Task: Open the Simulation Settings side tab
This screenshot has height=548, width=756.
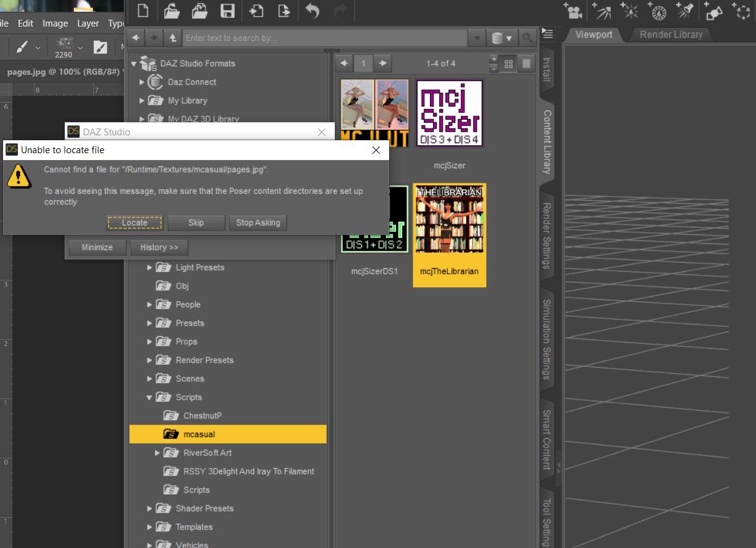Action: 547,339
